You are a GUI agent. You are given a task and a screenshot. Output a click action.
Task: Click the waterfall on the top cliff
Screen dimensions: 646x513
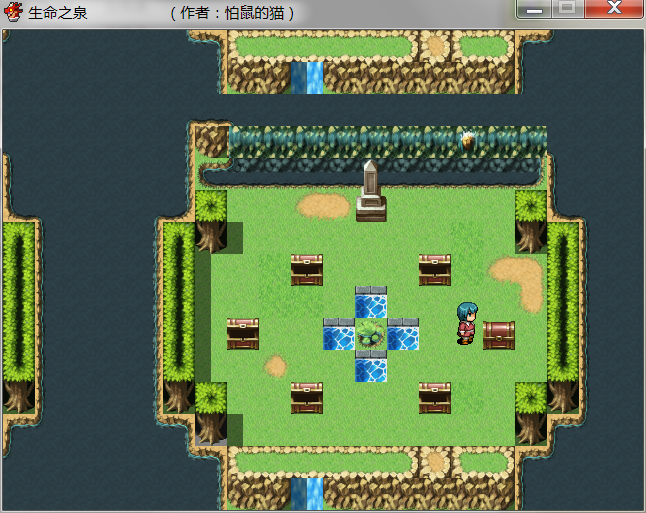point(307,78)
